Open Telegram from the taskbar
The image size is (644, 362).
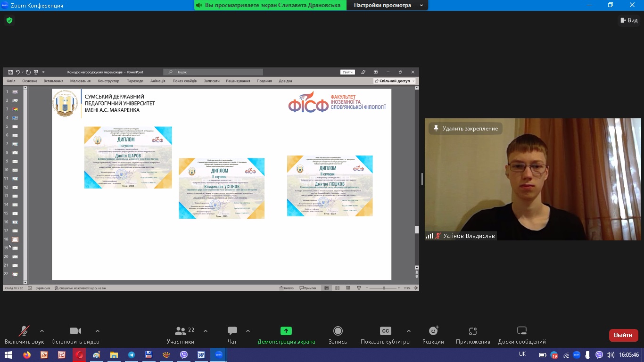click(x=132, y=355)
